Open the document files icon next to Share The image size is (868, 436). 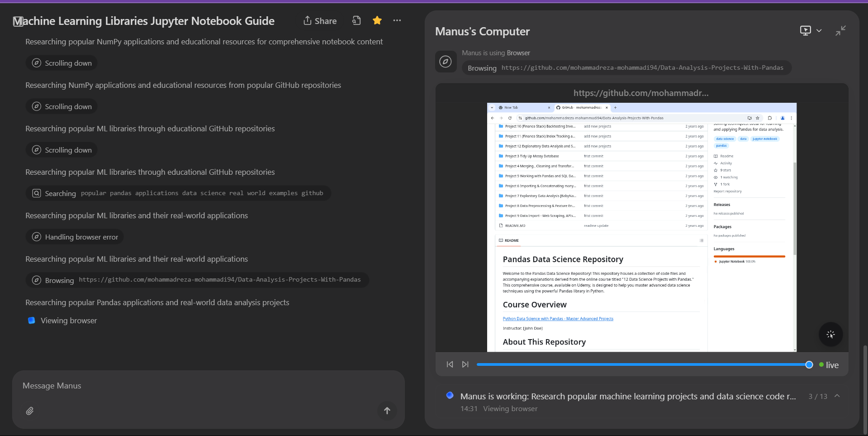click(x=356, y=20)
